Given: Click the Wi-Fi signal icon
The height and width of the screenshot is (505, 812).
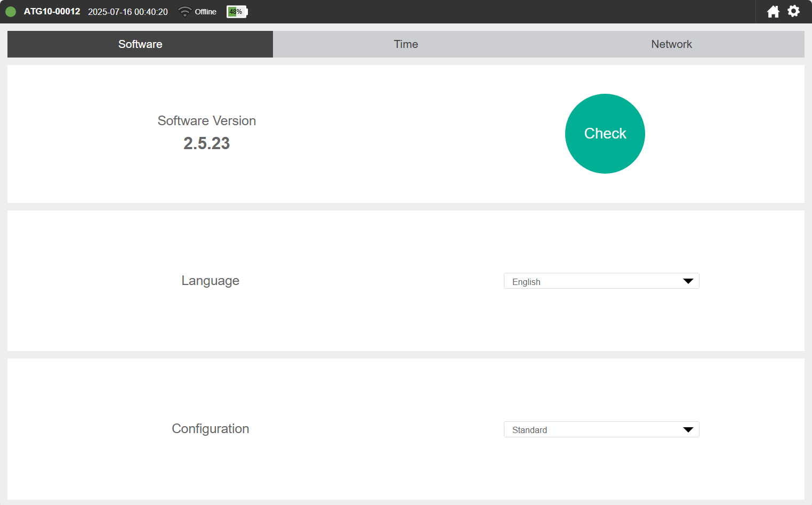Looking at the screenshot, I should (184, 12).
